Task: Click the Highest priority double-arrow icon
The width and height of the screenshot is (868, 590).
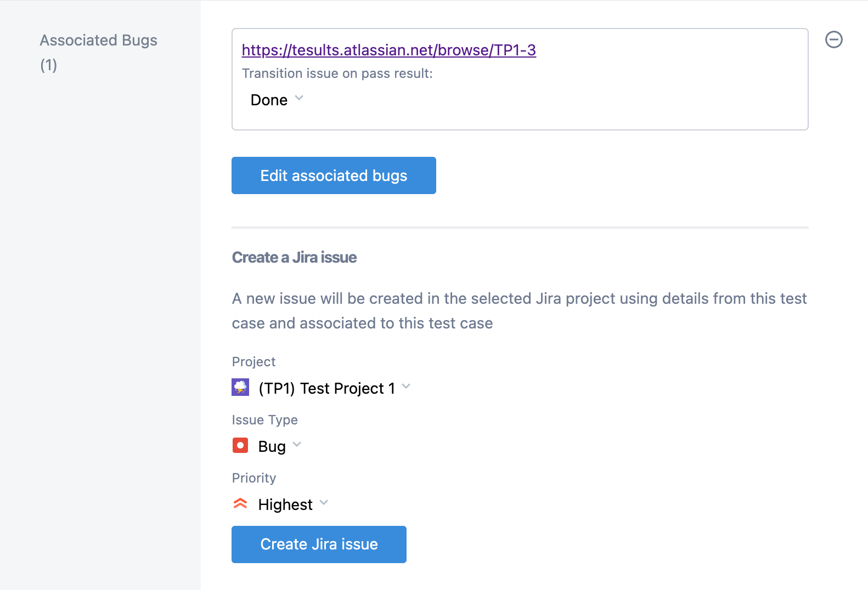Action: coord(240,503)
